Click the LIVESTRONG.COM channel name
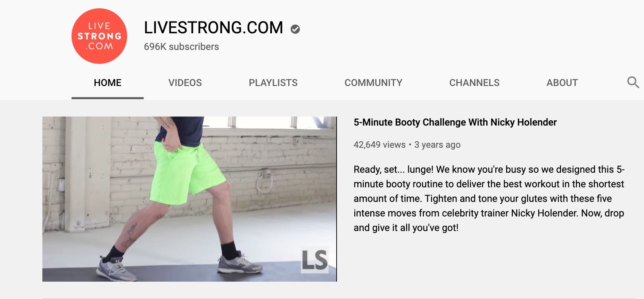644x299 pixels. tap(214, 28)
